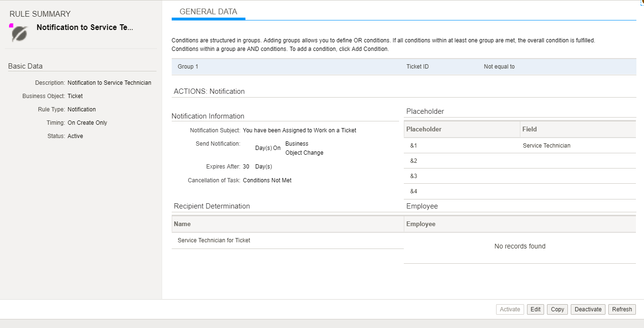Click the Status value 'Active'
The height and width of the screenshot is (328, 644).
(x=75, y=136)
